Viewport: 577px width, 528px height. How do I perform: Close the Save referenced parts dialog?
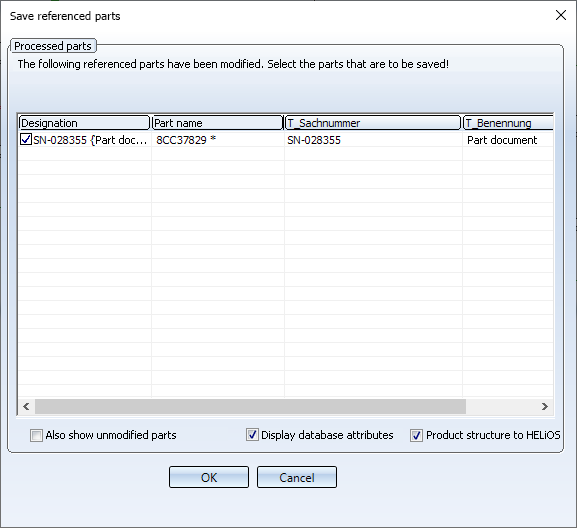[x=561, y=15]
